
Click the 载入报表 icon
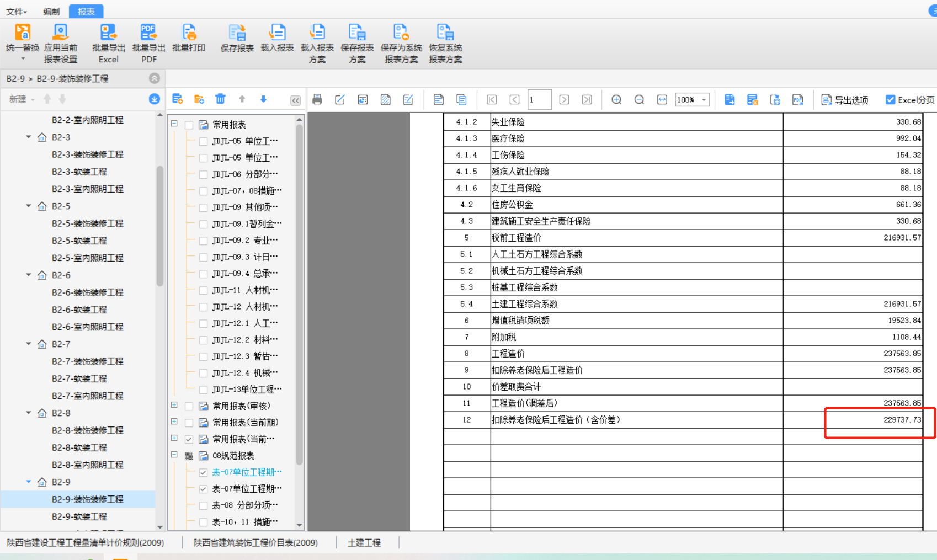click(x=277, y=33)
